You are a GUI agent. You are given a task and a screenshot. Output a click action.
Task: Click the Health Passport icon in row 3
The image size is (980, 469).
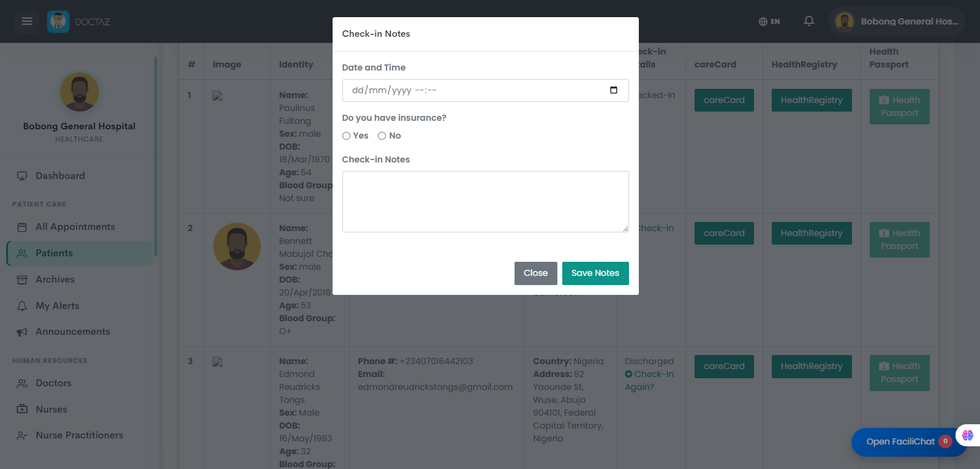pyautogui.click(x=884, y=366)
